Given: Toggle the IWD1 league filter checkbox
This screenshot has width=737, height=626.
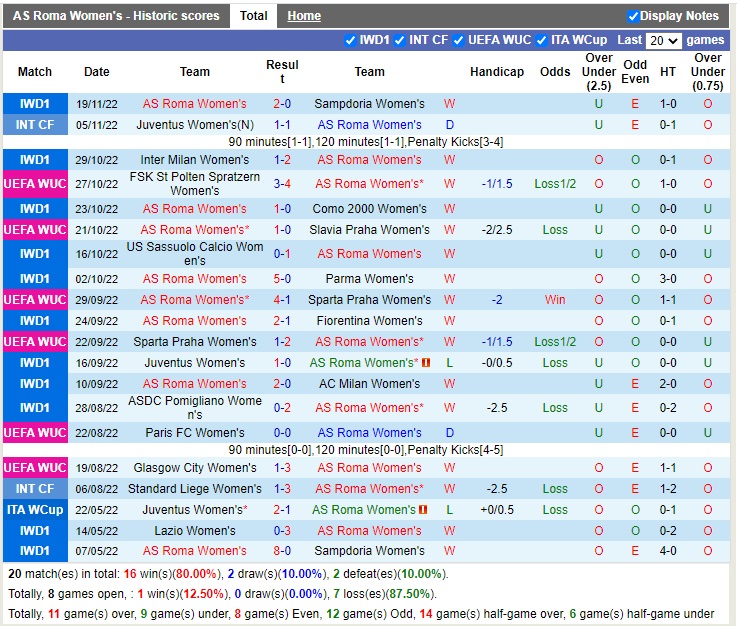Looking at the screenshot, I should pyautogui.click(x=350, y=40).
